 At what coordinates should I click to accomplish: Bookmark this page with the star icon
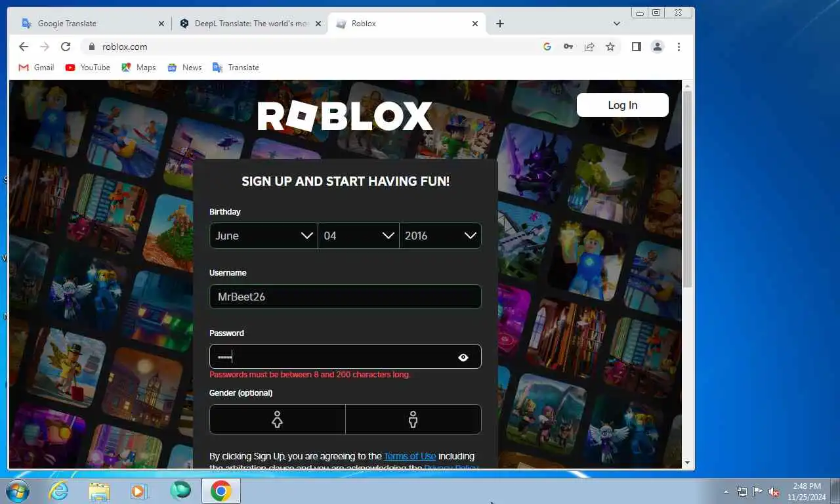pyautogui.click(x=610, y=47)
